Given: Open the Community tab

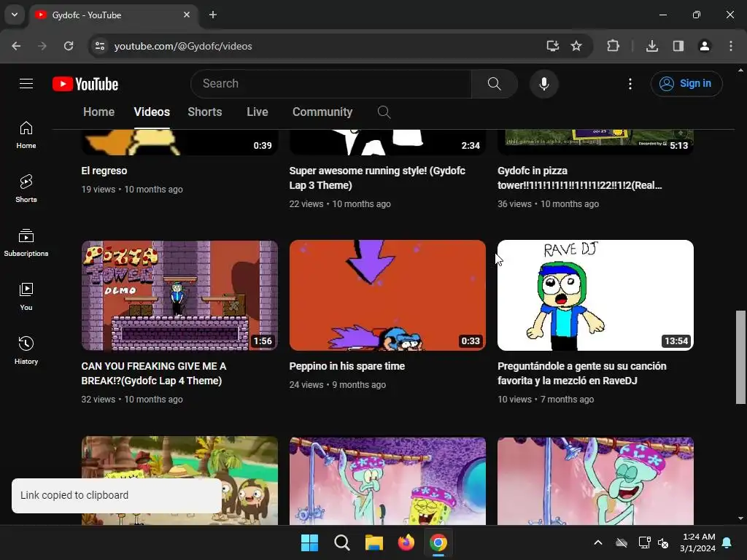Looking at the screenshot, I should (x=322, y=112).
